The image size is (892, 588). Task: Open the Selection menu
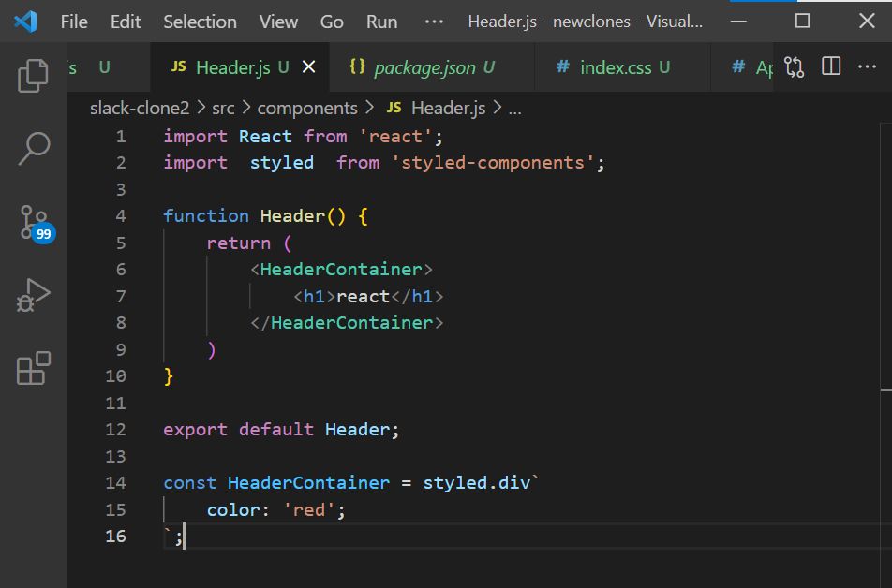(x=200, y=22)
